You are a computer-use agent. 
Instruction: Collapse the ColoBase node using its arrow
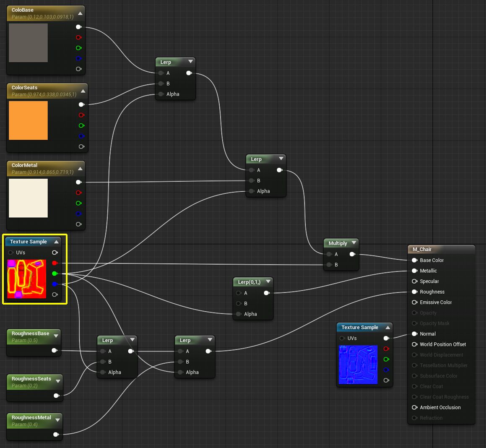(80, 13)
